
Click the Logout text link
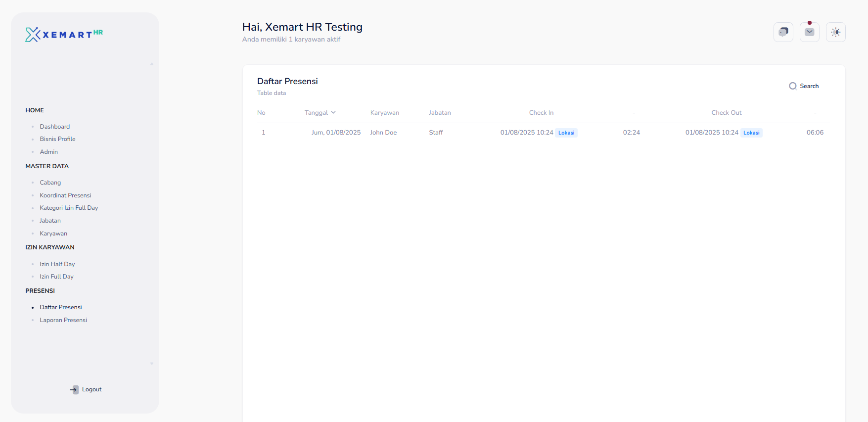[x=91, y=390]
